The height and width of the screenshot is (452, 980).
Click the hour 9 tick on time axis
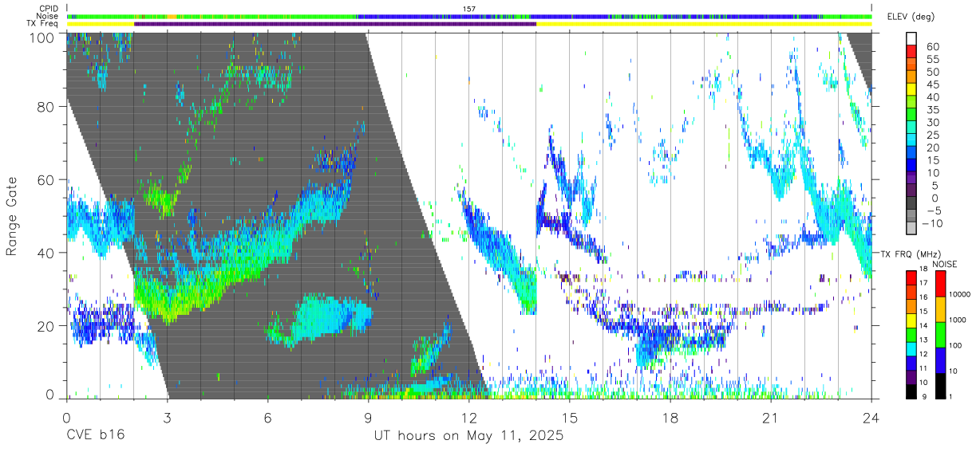click(368, 418)
